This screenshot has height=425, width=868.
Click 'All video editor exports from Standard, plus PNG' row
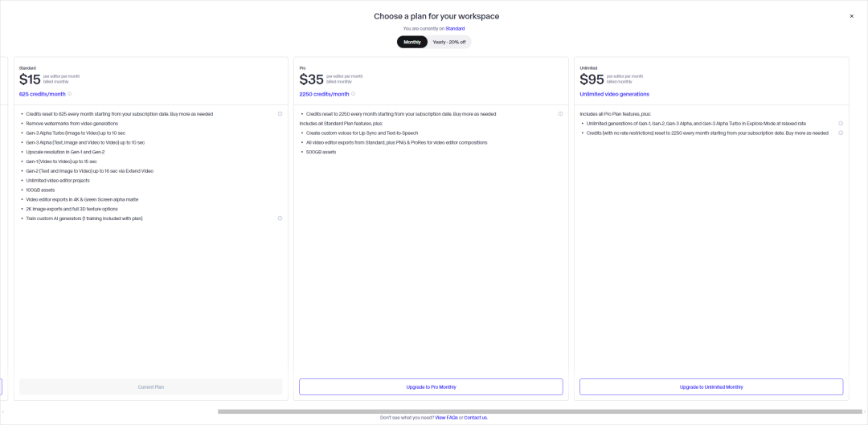397,142
